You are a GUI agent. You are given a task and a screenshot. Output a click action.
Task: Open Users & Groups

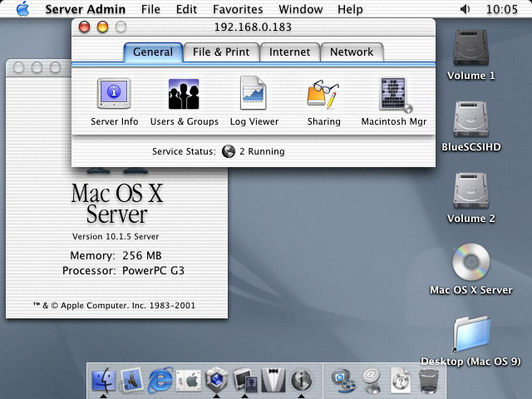tap(185, 102)
